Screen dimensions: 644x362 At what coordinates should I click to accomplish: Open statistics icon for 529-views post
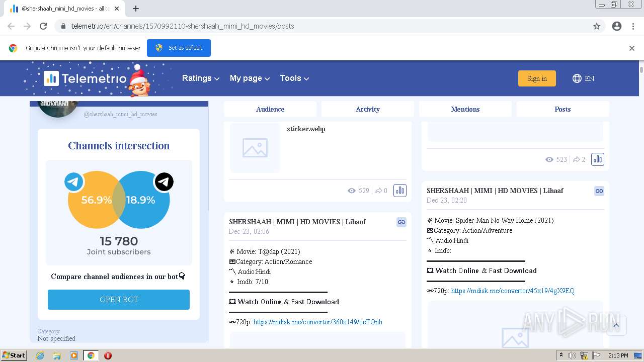pos(400,191)
